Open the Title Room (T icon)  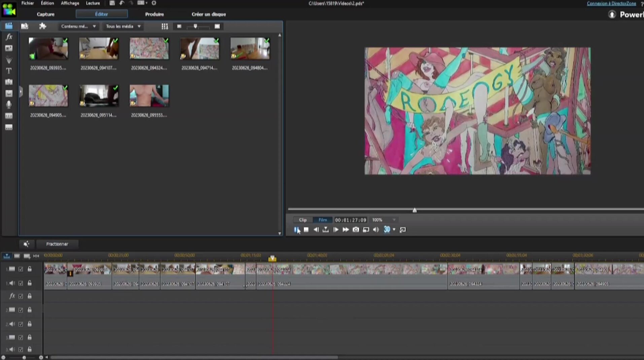(x=9, y=71)
